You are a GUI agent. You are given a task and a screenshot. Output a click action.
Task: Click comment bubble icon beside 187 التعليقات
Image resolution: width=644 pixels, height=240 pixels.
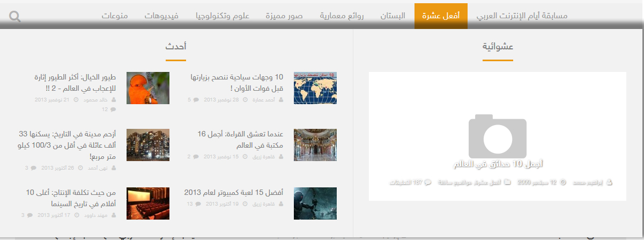pos(428,183)
